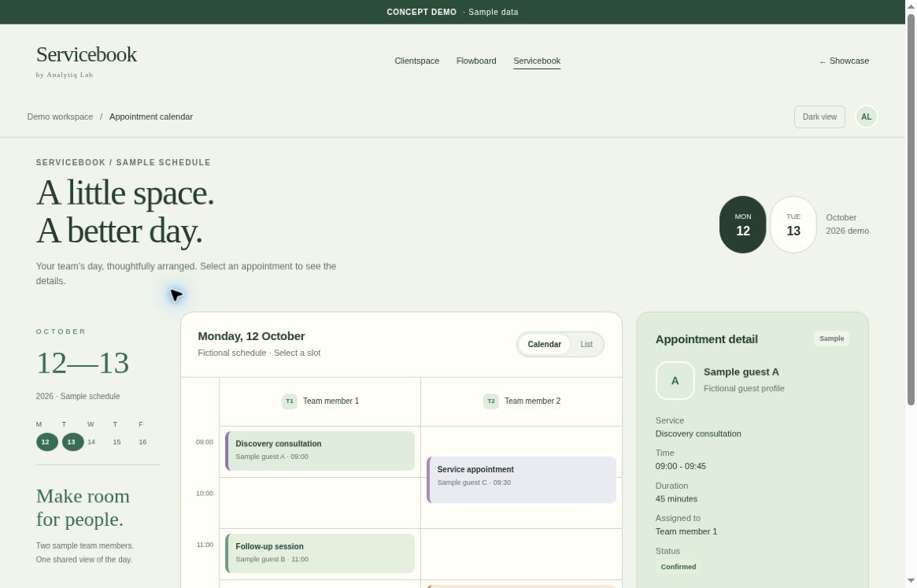
Task: Open the Discovery consultation appointment
Action: [320, 450]
